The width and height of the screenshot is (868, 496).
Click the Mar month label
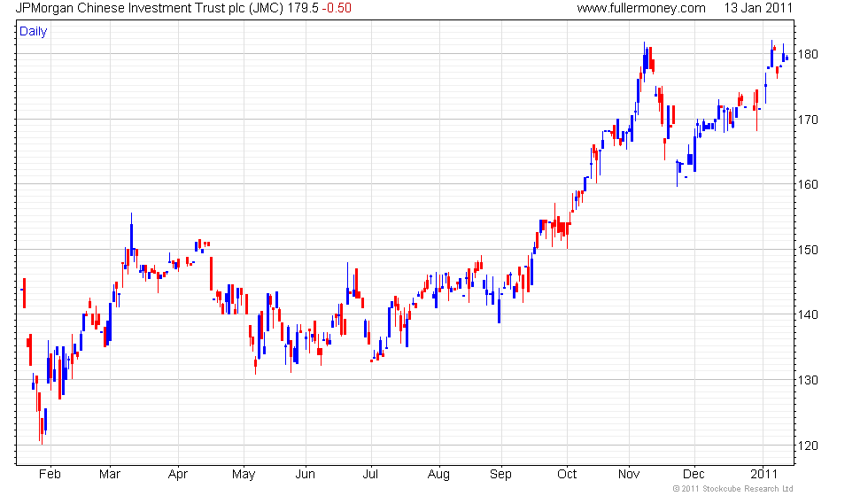pyautogui.click(x=110, y=475)
